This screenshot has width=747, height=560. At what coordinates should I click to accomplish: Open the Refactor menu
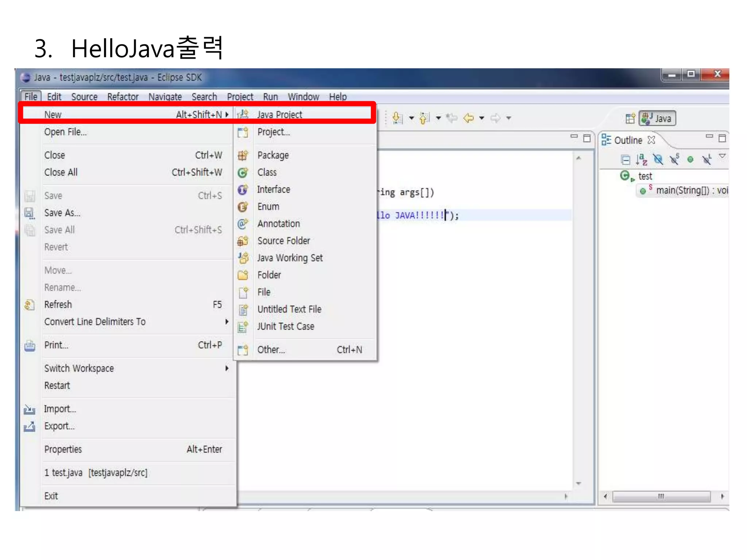click(123, 97)
